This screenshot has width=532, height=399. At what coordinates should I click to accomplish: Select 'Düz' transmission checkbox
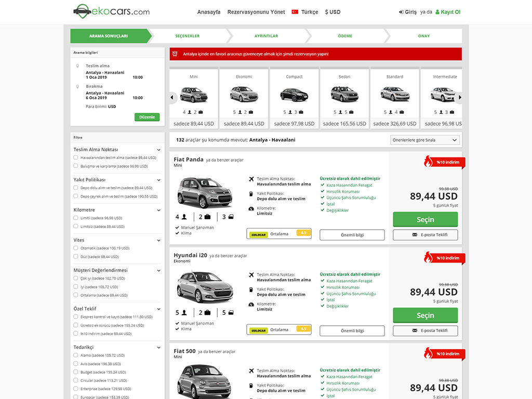[x=76, y=257]
